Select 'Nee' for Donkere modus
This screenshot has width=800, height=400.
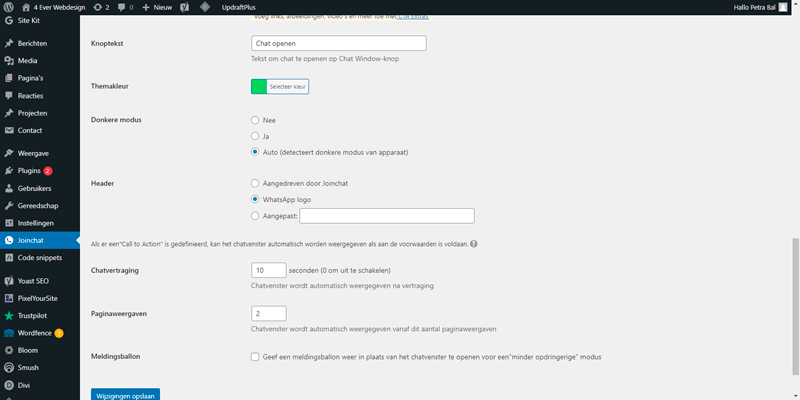pyautogui.click(x=255, y=120)
